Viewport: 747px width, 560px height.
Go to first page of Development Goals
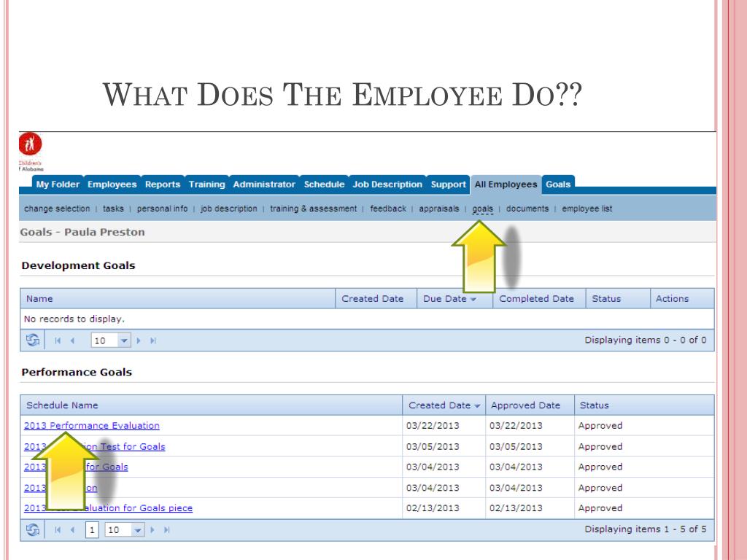(x=58, y=341)
